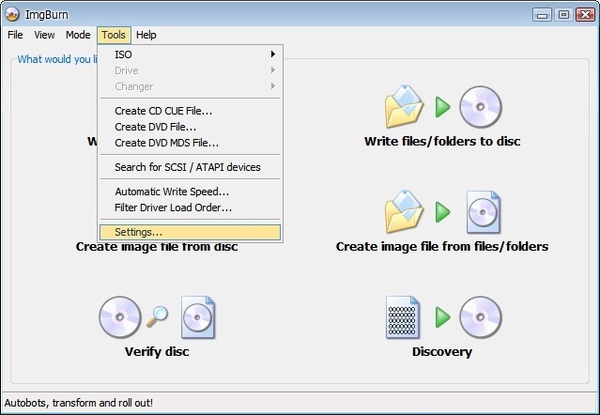This screenshot has height=415, width=600.
Task: Open the Help menu
Action: [x=146, y=35]
